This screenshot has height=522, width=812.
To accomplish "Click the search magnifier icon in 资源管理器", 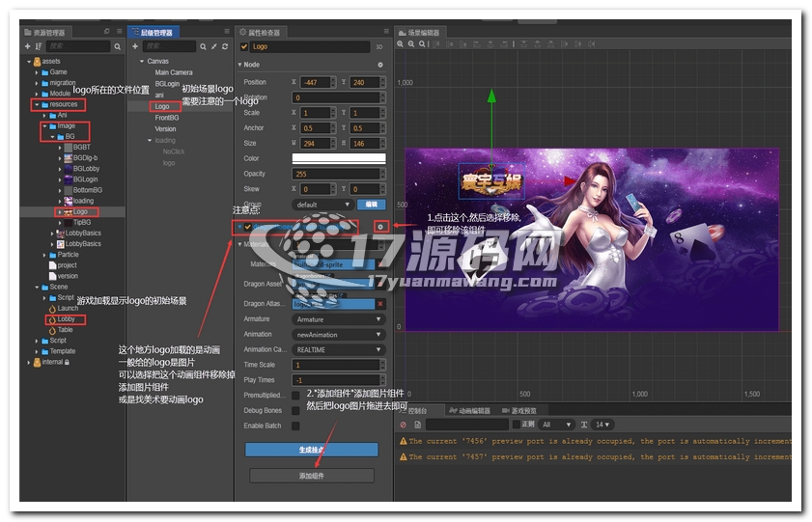I will click(118, 46).
